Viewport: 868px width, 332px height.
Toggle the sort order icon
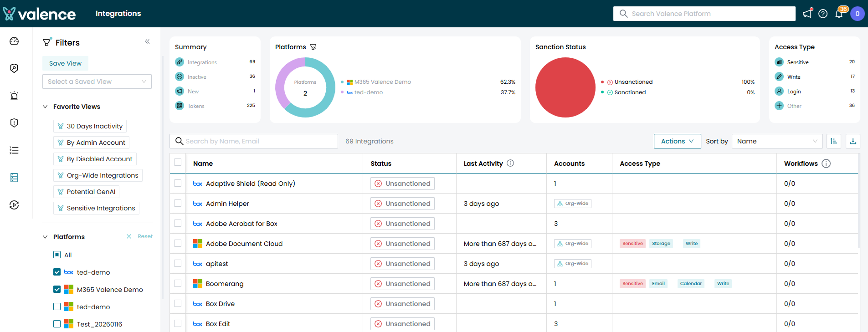[834, 141]
